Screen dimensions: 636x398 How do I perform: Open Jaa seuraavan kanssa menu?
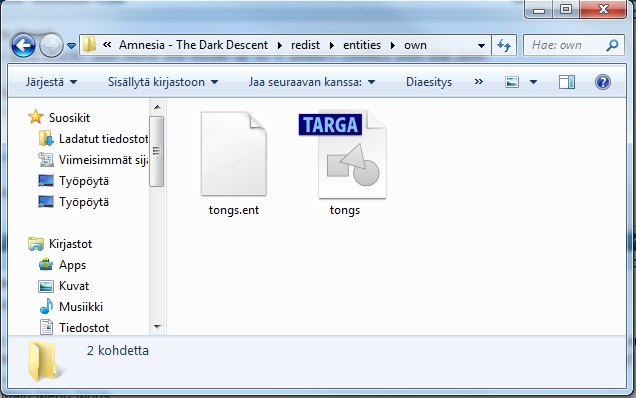coord(312,82)
